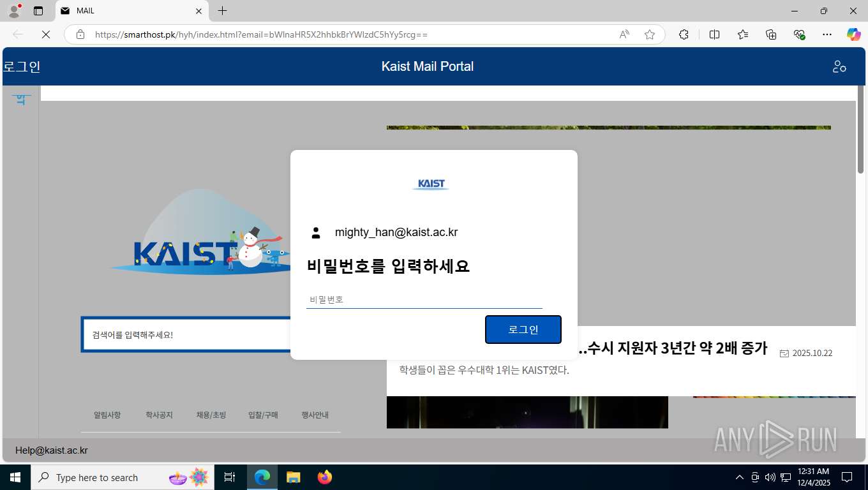The height and width of the screenshot is (490, 868).
Task: Open the 행사안내 tab
Action: (x=315, y=415)
